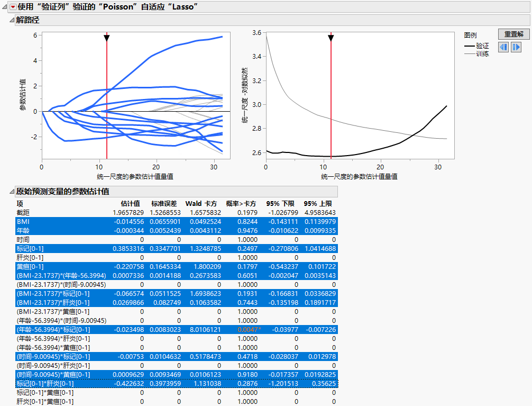Step solution backward with left arrow button
The image size is (532, 406).
pos(503,47)
